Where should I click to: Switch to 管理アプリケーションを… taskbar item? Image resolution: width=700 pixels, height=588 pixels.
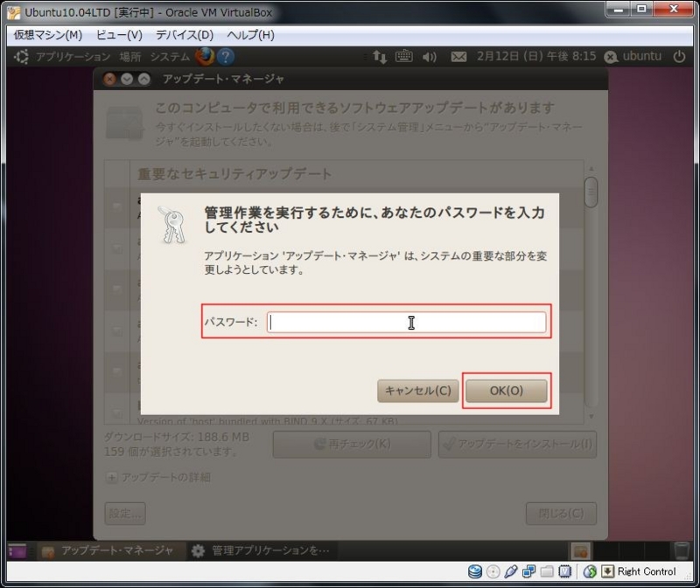(262, 550)
